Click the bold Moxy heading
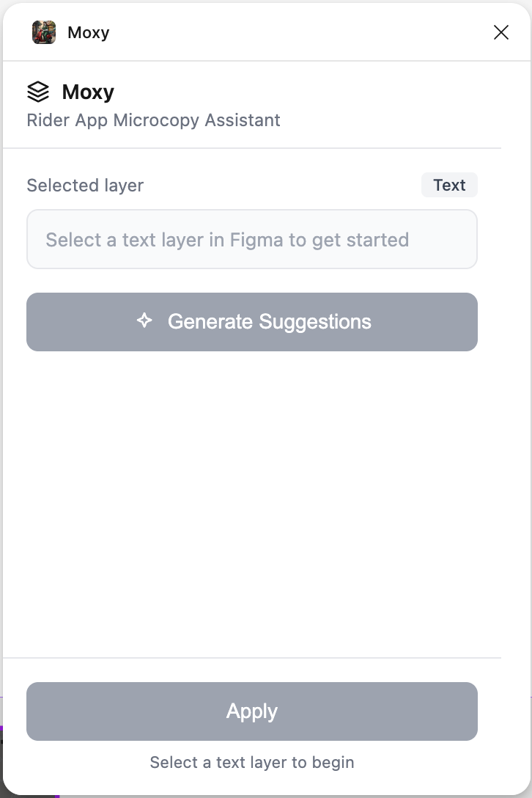 tap(88, 92)
